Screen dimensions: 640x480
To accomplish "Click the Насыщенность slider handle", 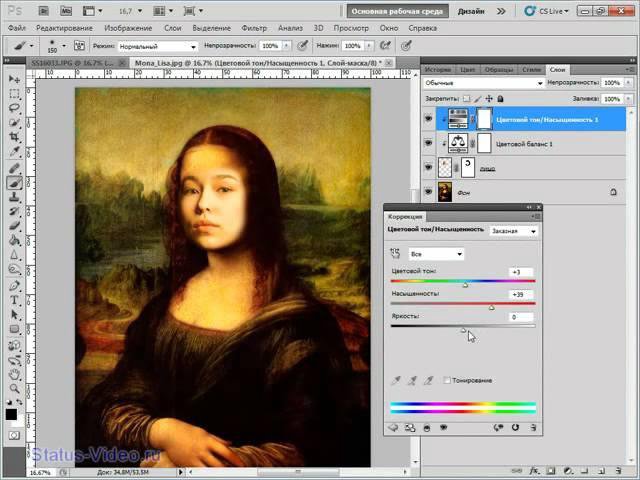I will (491, 308).
